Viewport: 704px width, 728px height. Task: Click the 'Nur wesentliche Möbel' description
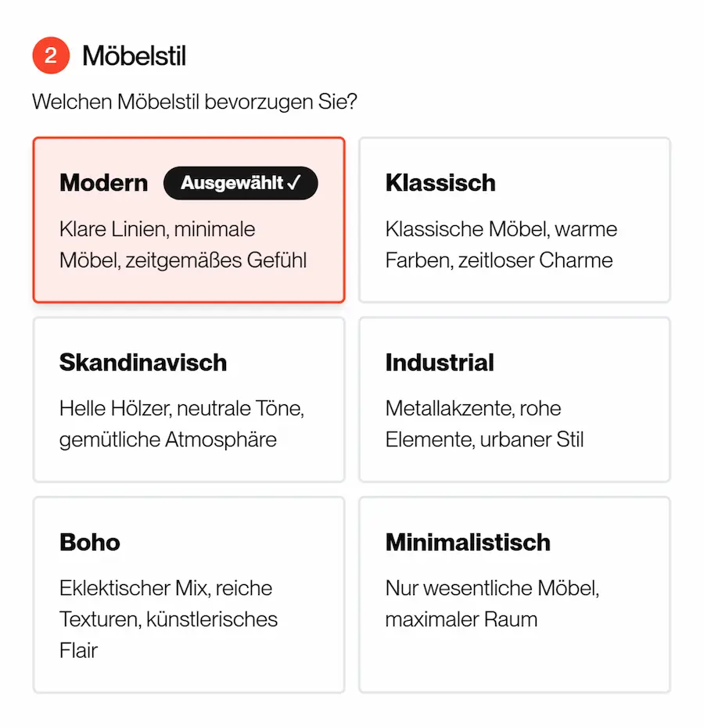492,588
